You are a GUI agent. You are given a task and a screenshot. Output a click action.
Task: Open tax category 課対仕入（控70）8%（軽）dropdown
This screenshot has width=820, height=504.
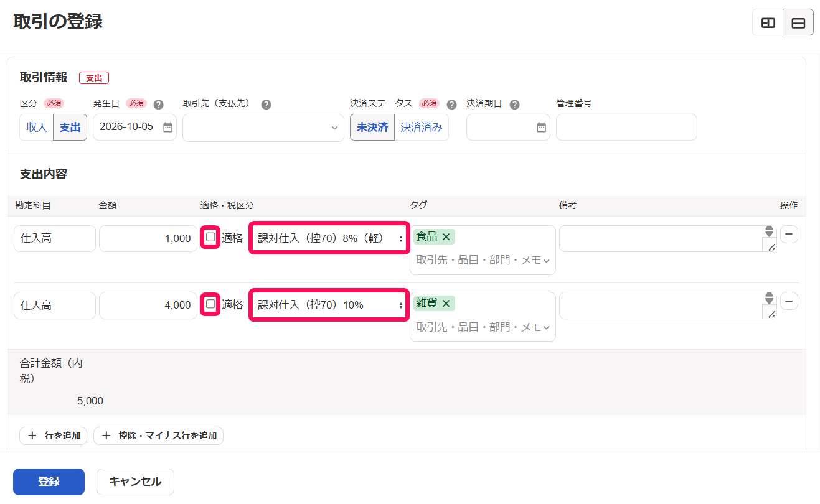click(x=329, y=238)
